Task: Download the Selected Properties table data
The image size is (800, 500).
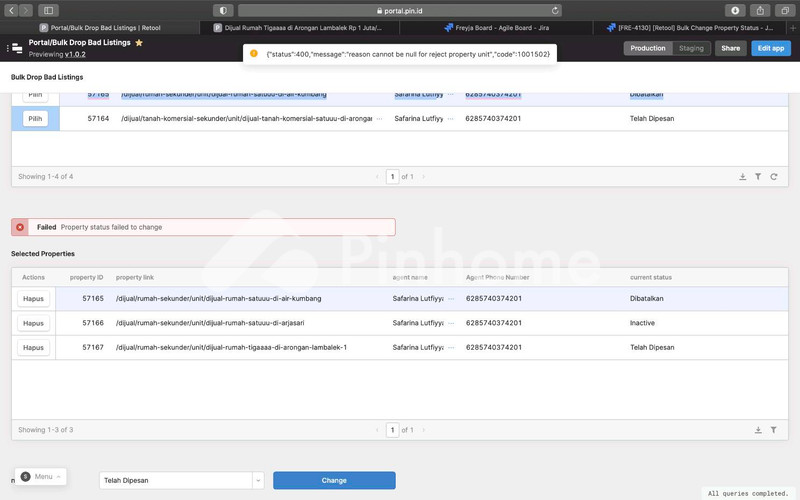Action: click(758, 430)
